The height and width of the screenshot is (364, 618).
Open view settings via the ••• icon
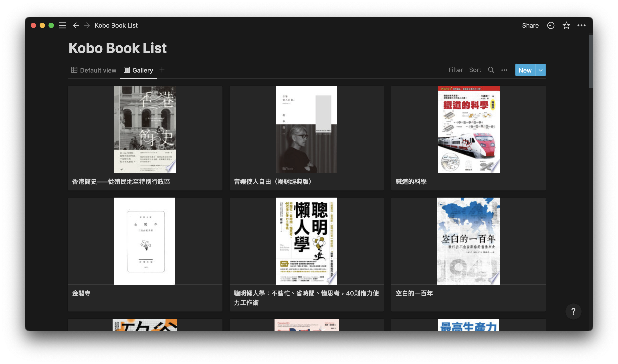pos(505,70)
